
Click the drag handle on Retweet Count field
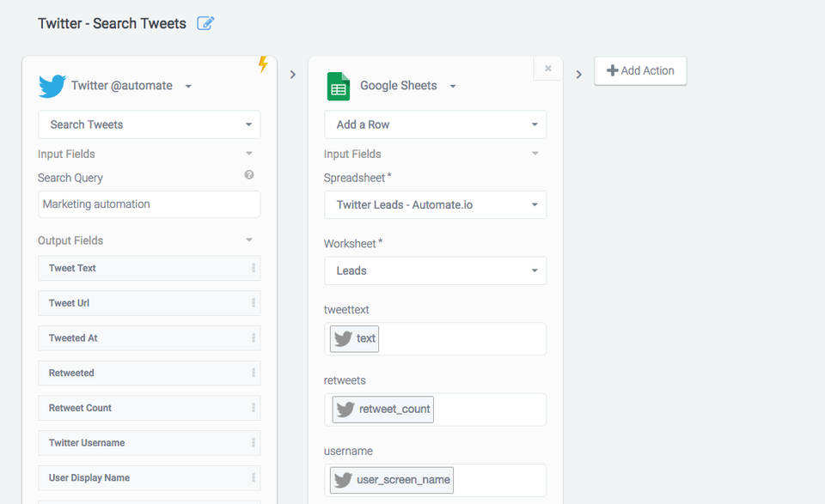tap(254, 408)
